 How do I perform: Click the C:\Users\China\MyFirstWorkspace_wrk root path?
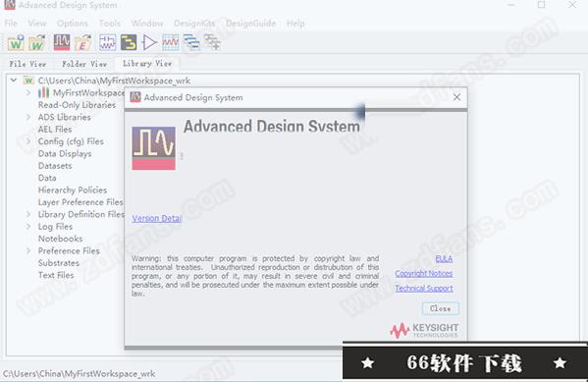114,81
